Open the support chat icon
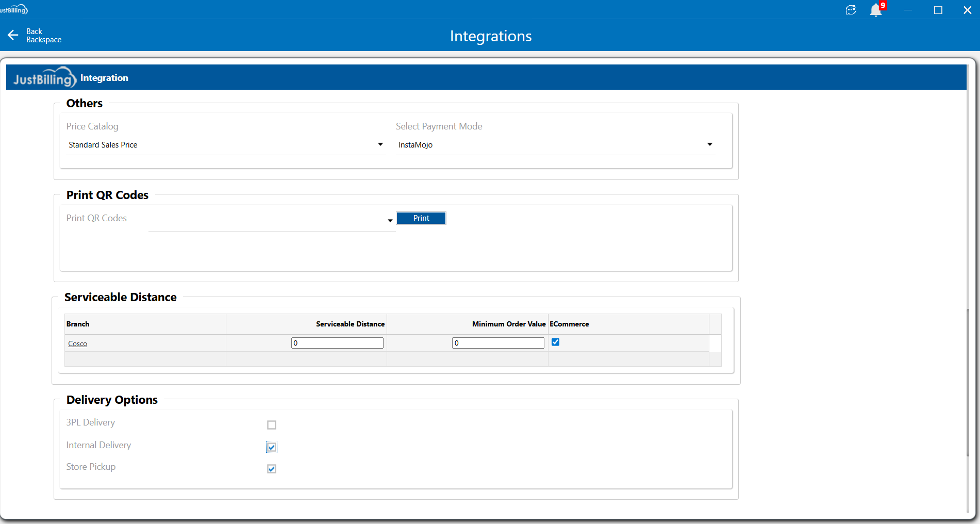 click(x=851, y=10)
